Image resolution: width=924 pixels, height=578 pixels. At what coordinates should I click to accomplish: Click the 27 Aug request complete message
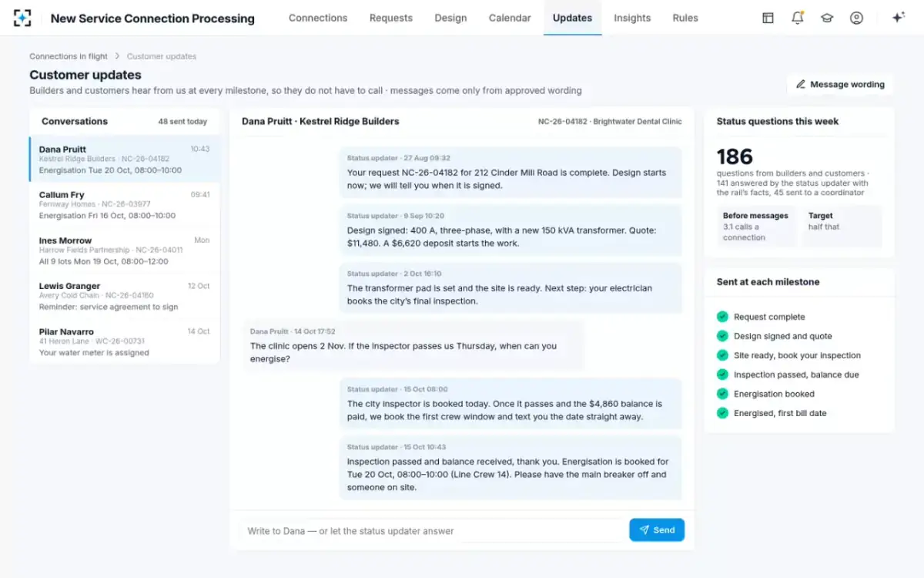511,173
